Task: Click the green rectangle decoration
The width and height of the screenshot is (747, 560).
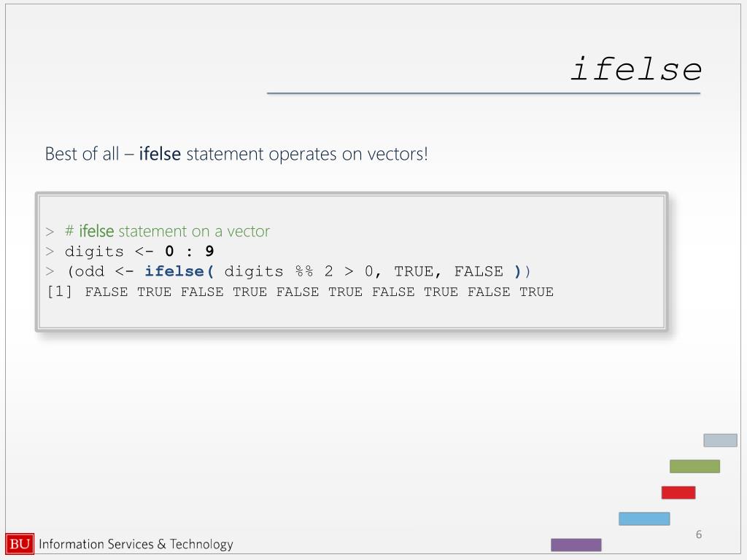Action: click(x=694, y=466)
